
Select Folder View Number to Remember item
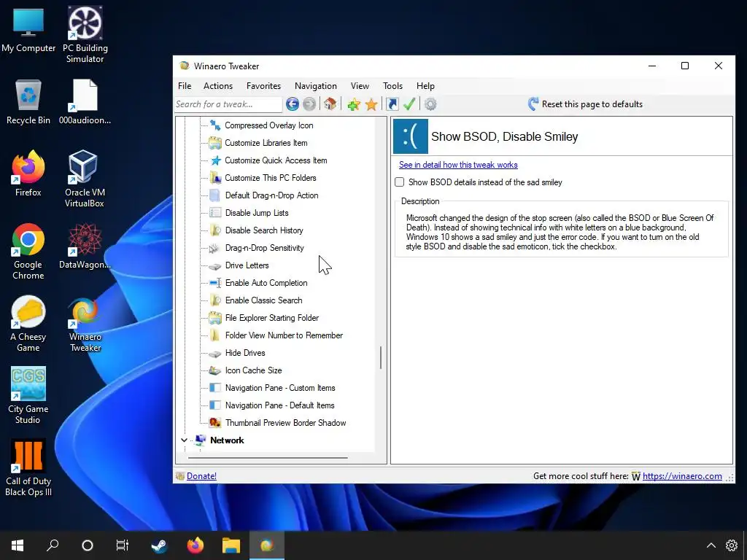click(284, 335)
